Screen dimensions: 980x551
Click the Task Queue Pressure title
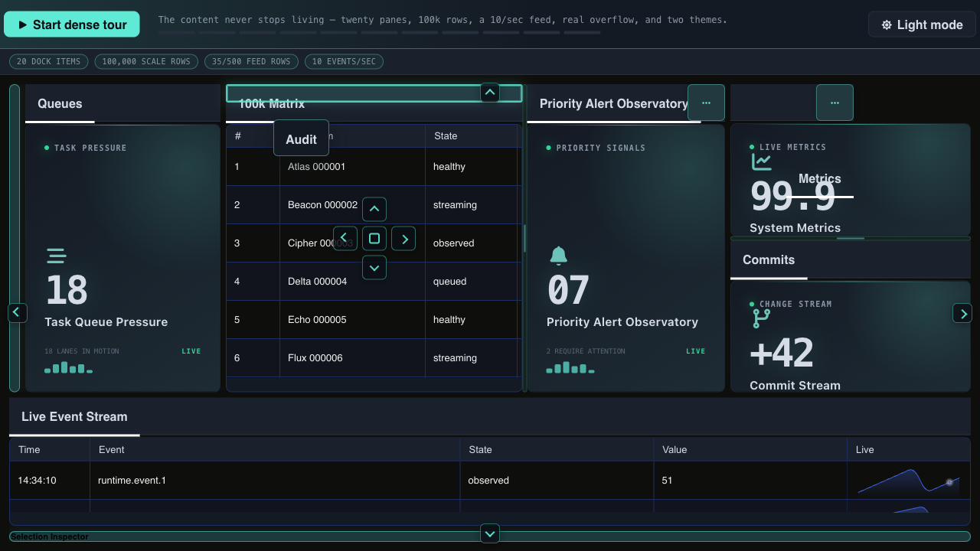pyautogui.click(x=106, y=322)
